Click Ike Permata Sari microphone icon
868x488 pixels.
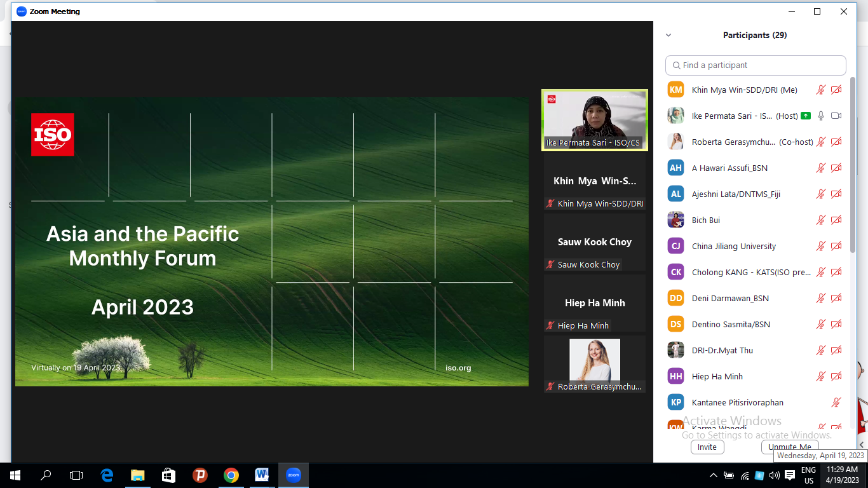pyautogui.click(x=821, y=116)
